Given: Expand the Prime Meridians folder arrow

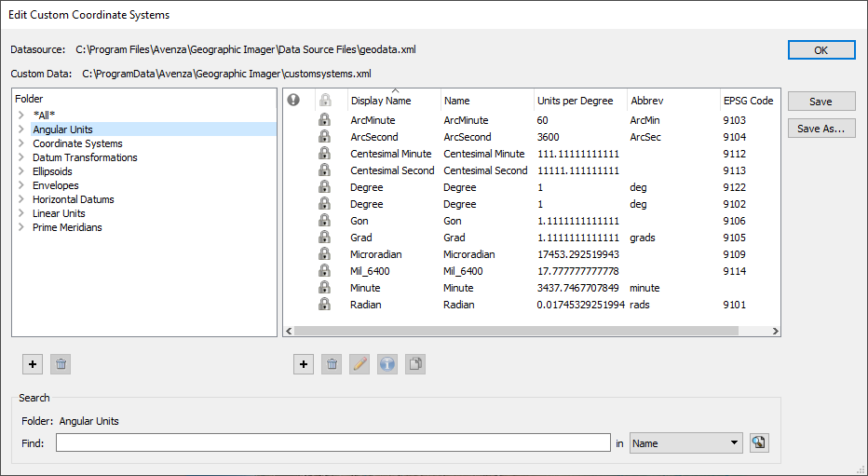Looking at the screenshot, I should [x=21, y=227].
